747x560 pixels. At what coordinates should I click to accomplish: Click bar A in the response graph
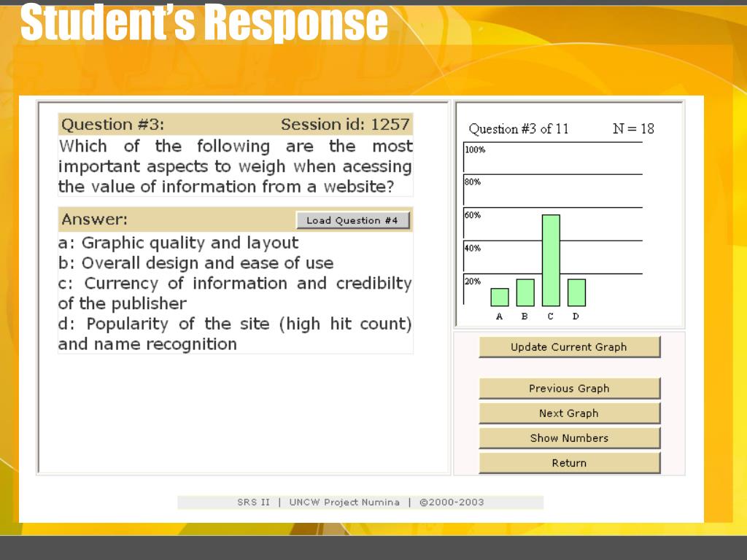pyautogui.click(x=499, y=297)
